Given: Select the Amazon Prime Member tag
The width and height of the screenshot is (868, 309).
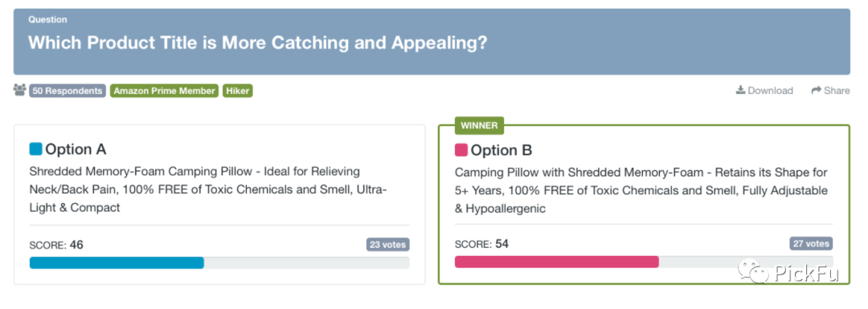Looking at the screenshot, I should (165, 91).
